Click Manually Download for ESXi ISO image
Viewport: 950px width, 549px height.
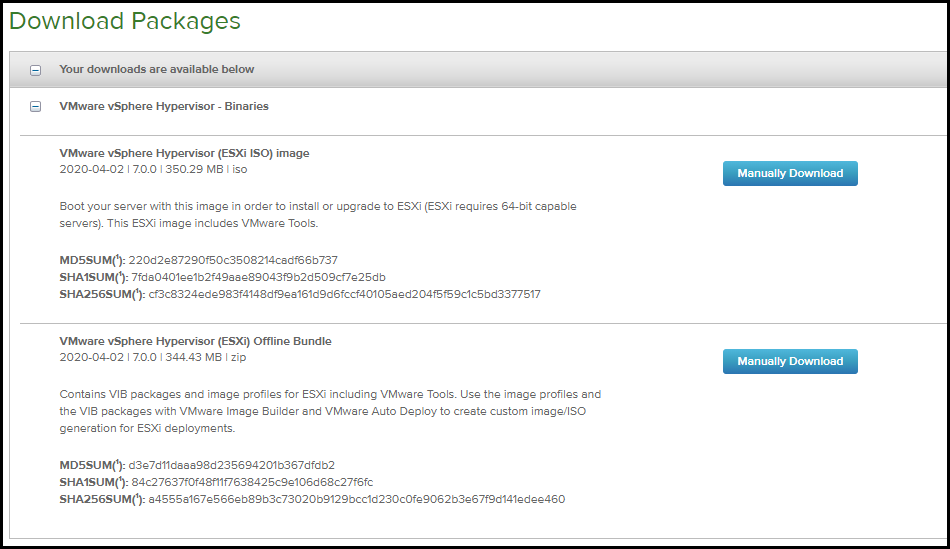pyautogui.click(x=790, y=173)
